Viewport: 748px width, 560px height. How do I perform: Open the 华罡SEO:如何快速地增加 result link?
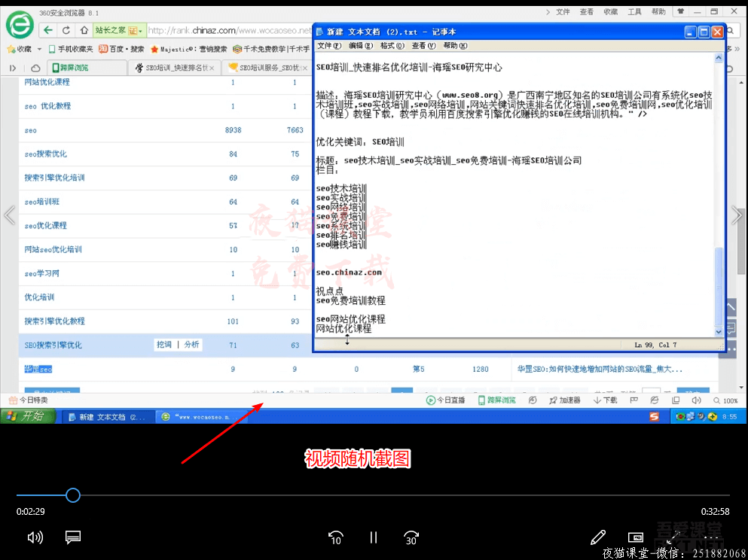point(600,370)
